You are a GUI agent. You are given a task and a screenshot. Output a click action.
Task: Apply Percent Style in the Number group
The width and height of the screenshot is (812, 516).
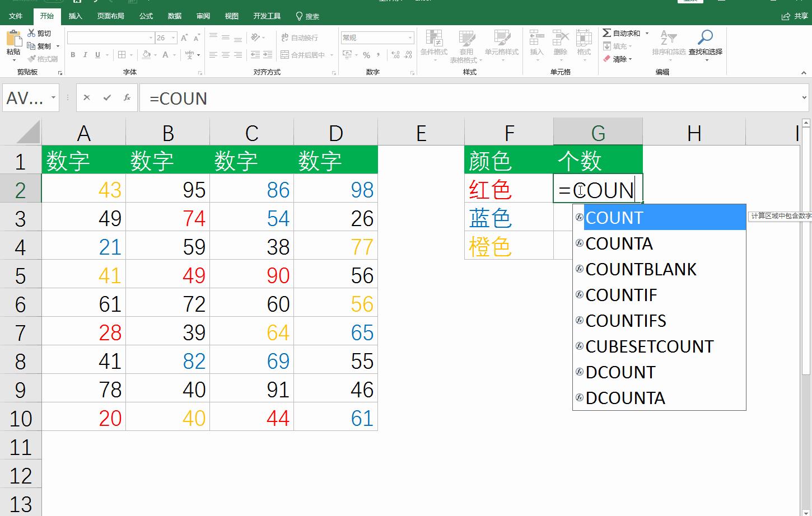366,55
